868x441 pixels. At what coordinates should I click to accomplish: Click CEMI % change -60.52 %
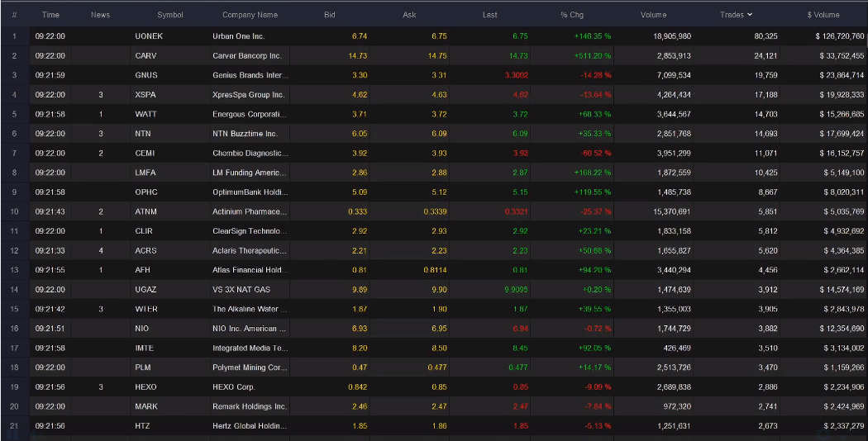pyautogui.click(x=596, y=154)
